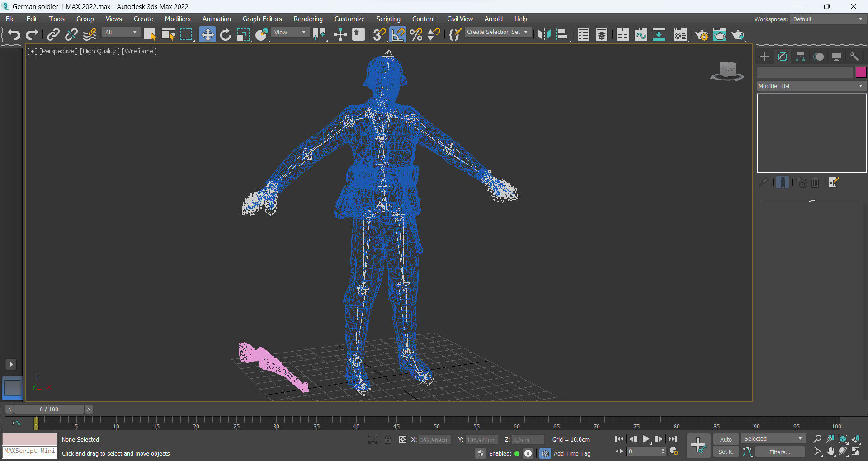Image resolution: width=868 pixels, height=461 pixels.
Task: Open the Rendering menu
Action: click(308, 19)
